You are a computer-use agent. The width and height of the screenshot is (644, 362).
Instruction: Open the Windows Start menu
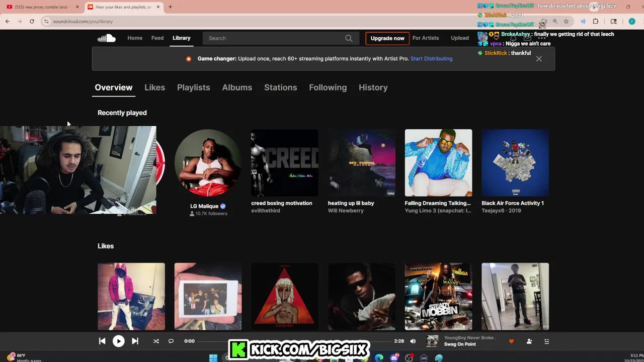(x=213, y=358)
